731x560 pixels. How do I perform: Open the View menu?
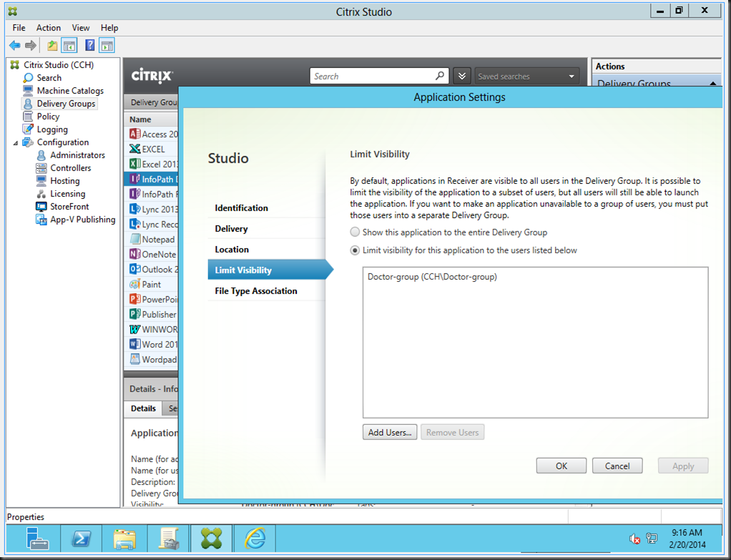81,28
